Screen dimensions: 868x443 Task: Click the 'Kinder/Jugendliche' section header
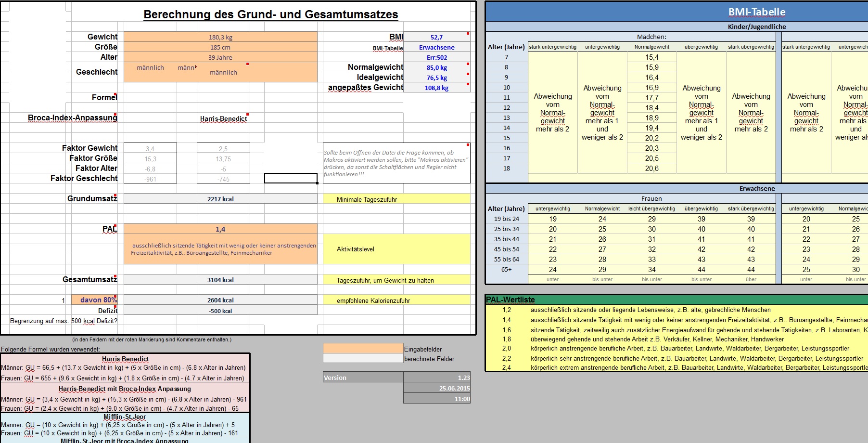pos(757,26)
